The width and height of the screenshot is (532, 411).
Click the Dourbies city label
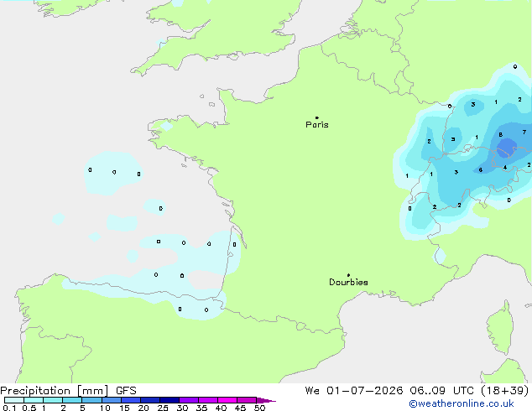pos(348,282)
